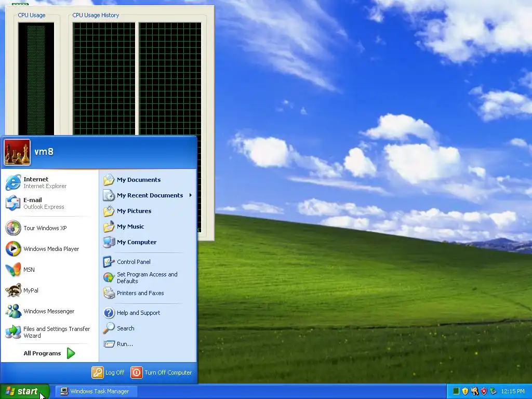Open My Pictures folder

pyautogui.click(x=148, y=211)
